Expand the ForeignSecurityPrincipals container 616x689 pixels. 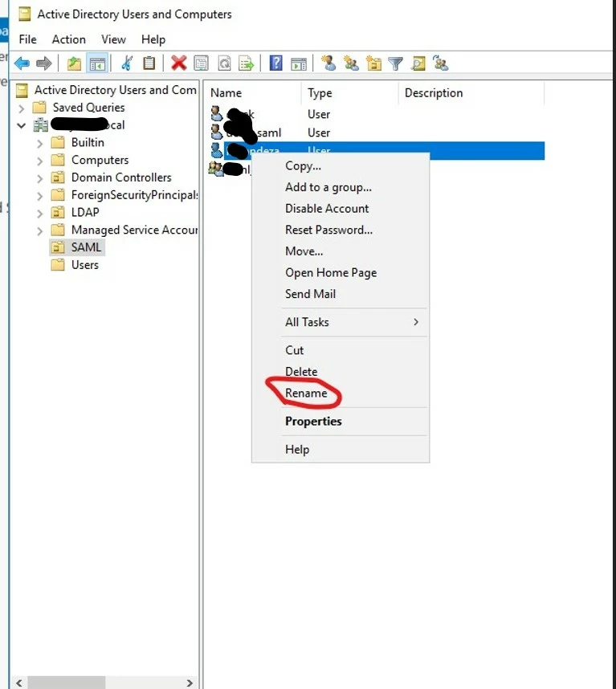coord(40,196)
